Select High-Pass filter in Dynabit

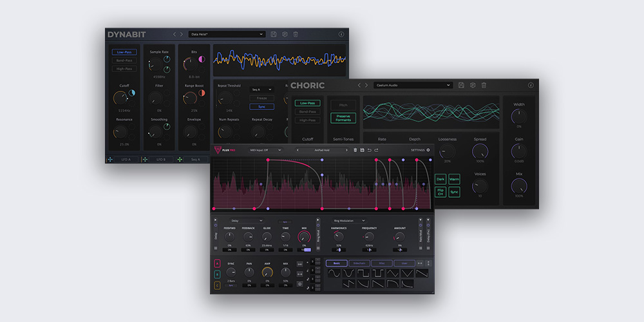124,69
